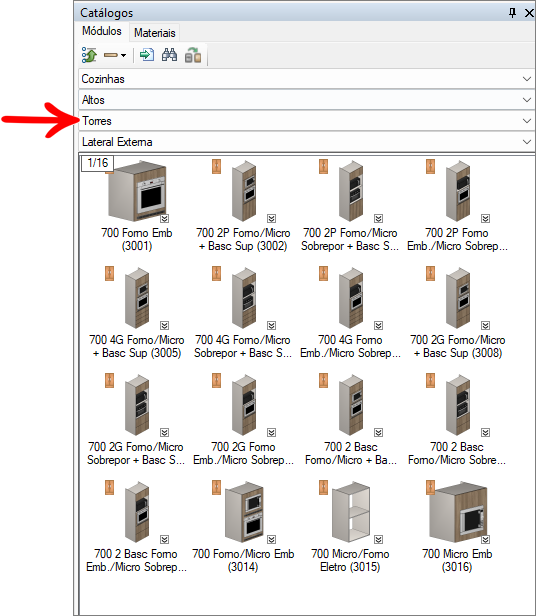The height and width of the screenshot is (616, 536).
Task: Click door icon of 700 2P Forno Emb./Micro item
Action: pos(431,167)
